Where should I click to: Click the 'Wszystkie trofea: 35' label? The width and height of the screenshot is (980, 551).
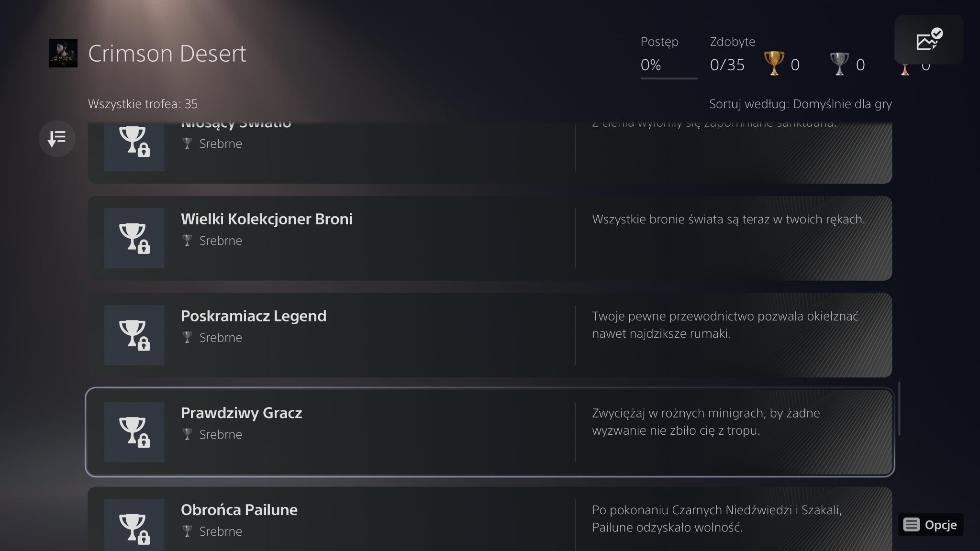(x=143, y=104)
